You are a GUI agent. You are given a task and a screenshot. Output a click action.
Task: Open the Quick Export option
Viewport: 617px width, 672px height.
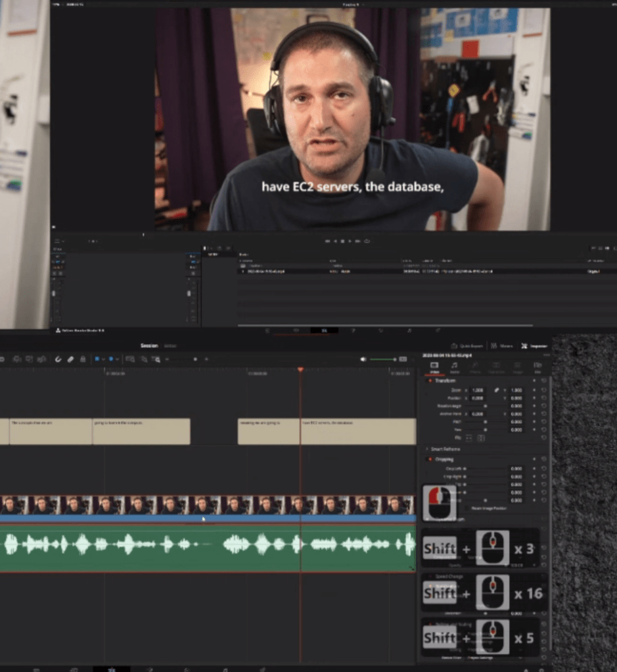coord(467,346)
